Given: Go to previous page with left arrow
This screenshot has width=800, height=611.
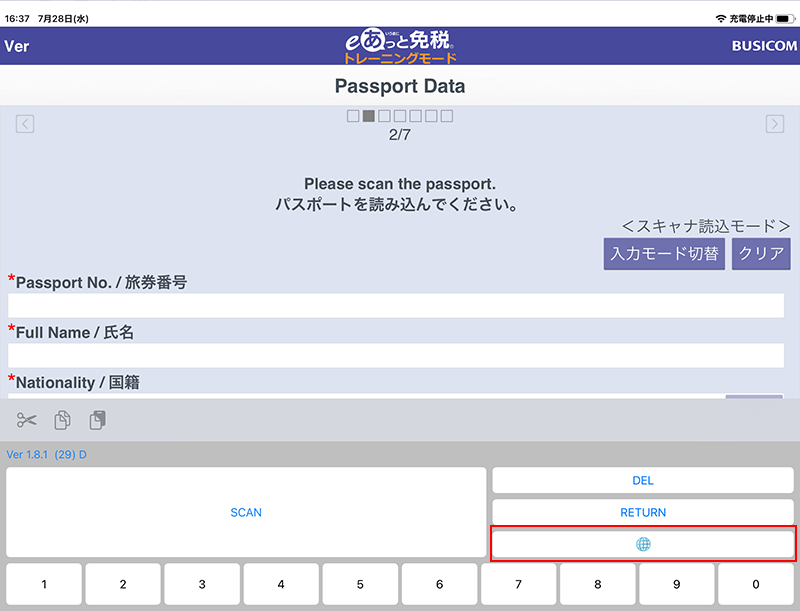Looking at the screenshot, I should point(25,124).
